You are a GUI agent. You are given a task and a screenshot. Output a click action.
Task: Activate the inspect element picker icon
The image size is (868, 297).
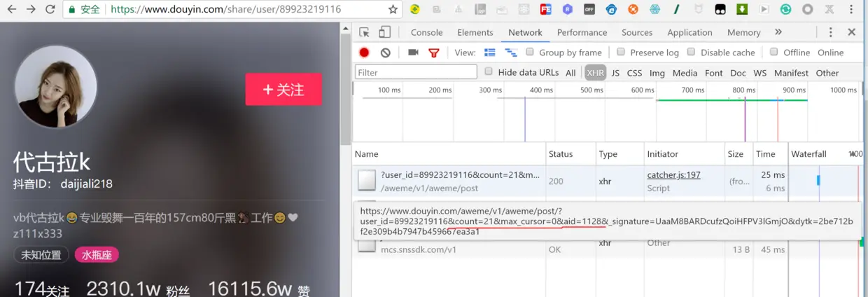pyautogui.click(x=364, y=32)
